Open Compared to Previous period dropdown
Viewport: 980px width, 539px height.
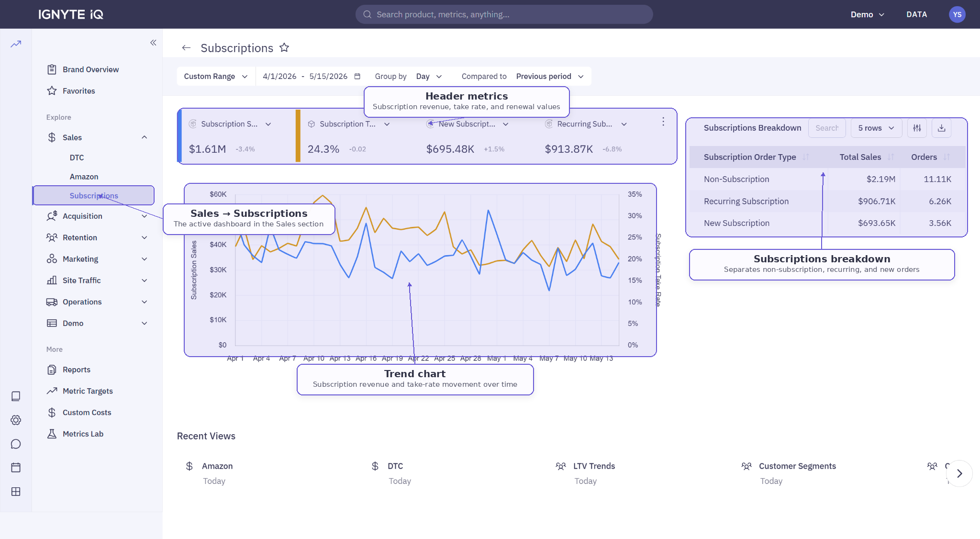tap(550, 76)
